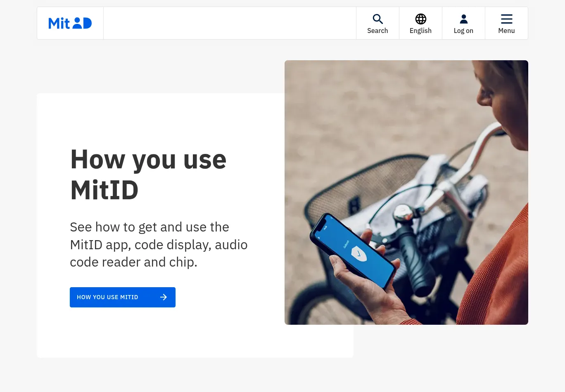565x392 pixels.
Task: Click the blue "D" letter in the logo
Action: [x=87, y=24]
